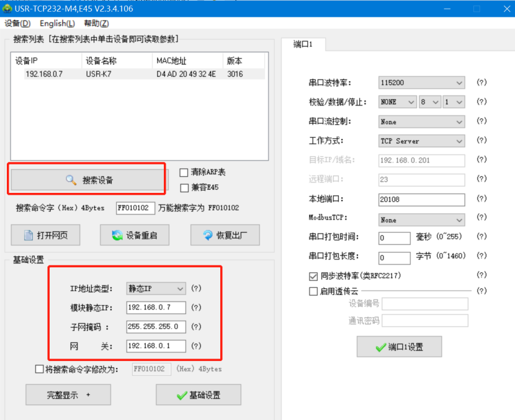Open the English(L) language menu
Viewport: 515px width, 420px height.
pos(57,24)
